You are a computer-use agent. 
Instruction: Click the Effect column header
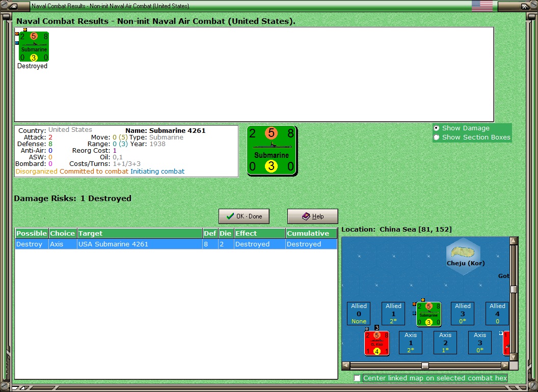click(260, 233)
